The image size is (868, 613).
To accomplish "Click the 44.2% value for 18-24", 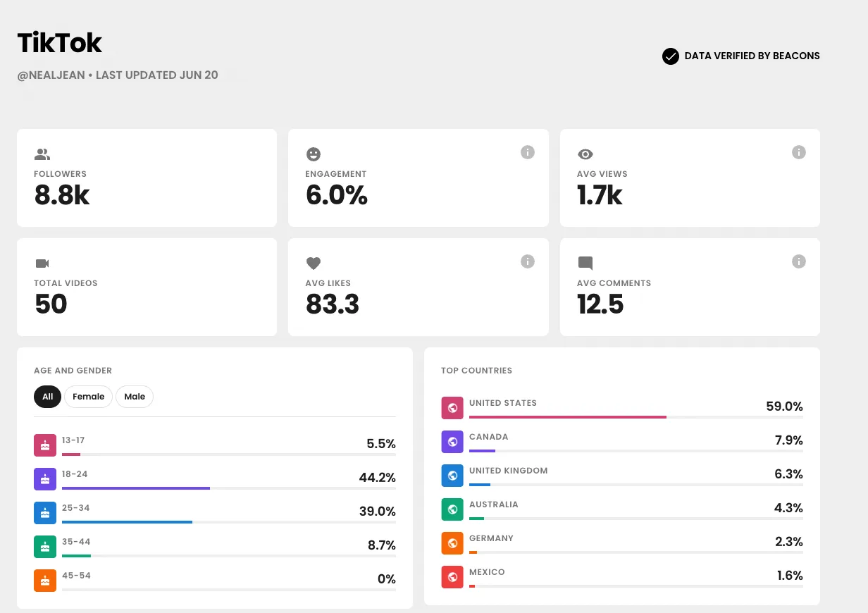I will (x=378, y=478).
